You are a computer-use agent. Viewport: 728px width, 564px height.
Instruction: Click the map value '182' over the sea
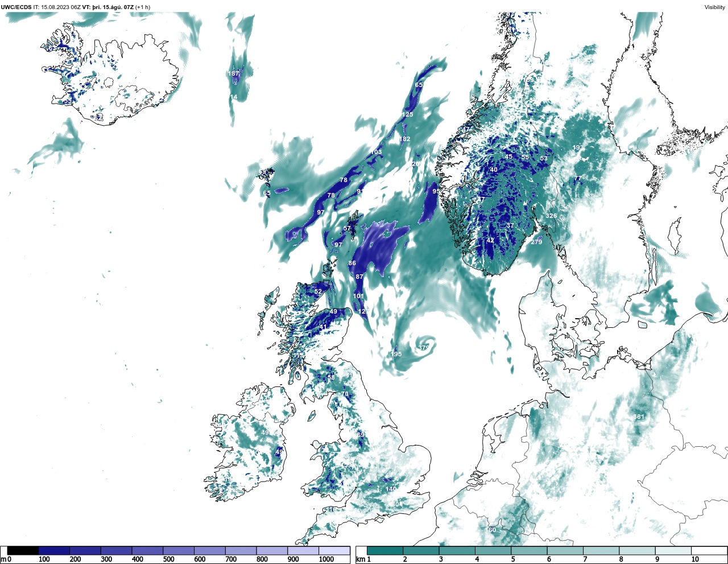pos(404,139)
